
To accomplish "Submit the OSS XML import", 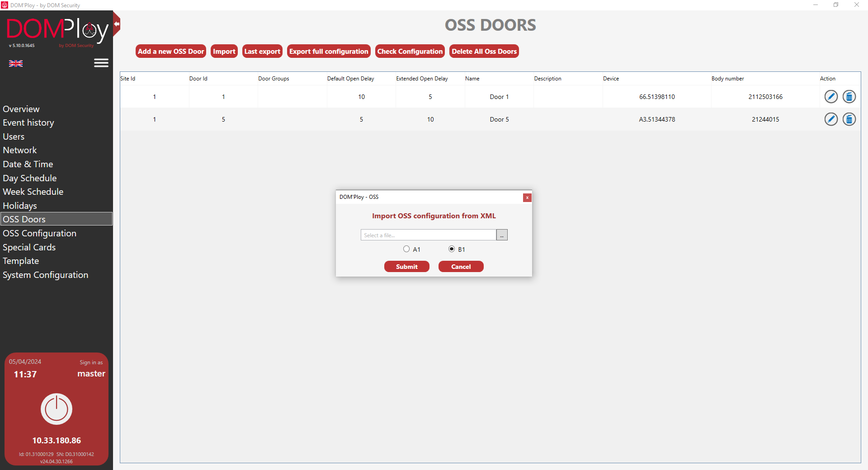I will (x=407, y=267).
